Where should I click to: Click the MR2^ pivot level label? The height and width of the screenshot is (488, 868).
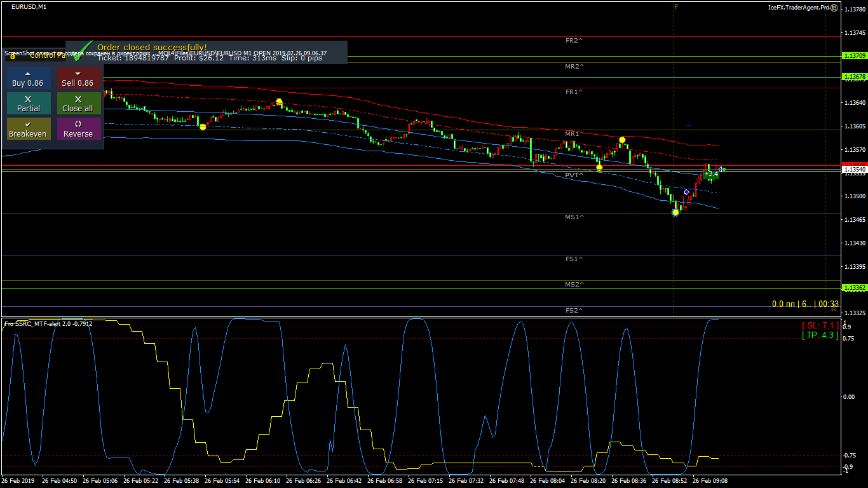pyautogui.click(x=574, y=66)
